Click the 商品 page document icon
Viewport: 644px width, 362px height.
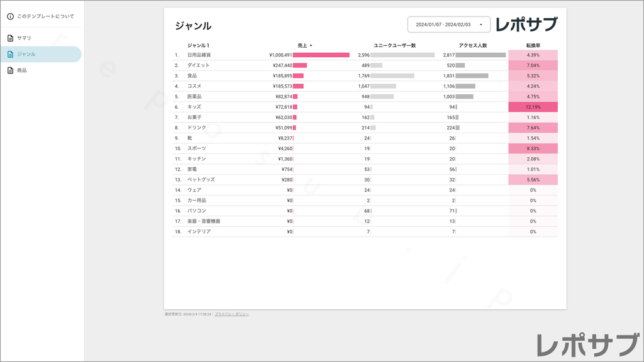(10, 70)
